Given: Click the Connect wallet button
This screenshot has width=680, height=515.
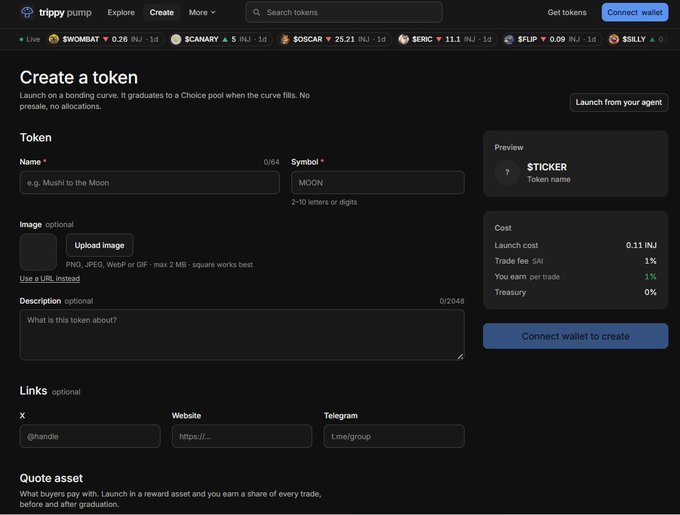Looking at the screenshot, I should [x=634, y=13].
